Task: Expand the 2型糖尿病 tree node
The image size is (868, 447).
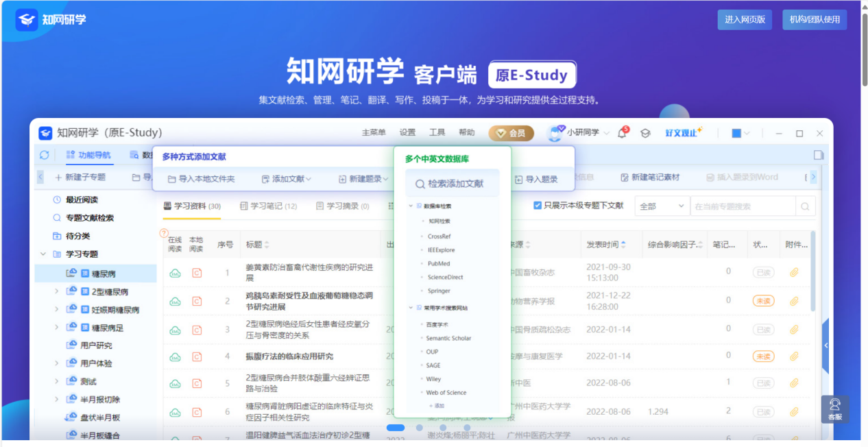Action: point(57,291)
